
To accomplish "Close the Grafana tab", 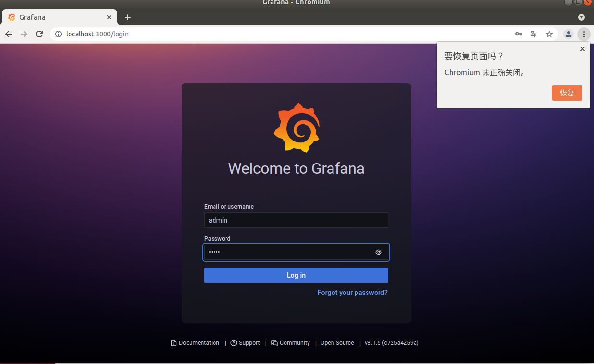I will pyautogui.click(x=109, y=17).
